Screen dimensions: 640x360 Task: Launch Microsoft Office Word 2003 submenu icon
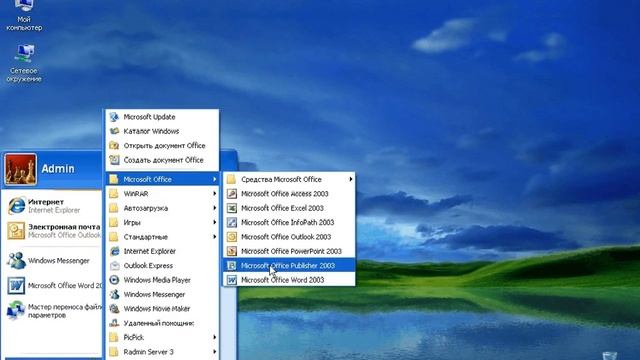231,280
